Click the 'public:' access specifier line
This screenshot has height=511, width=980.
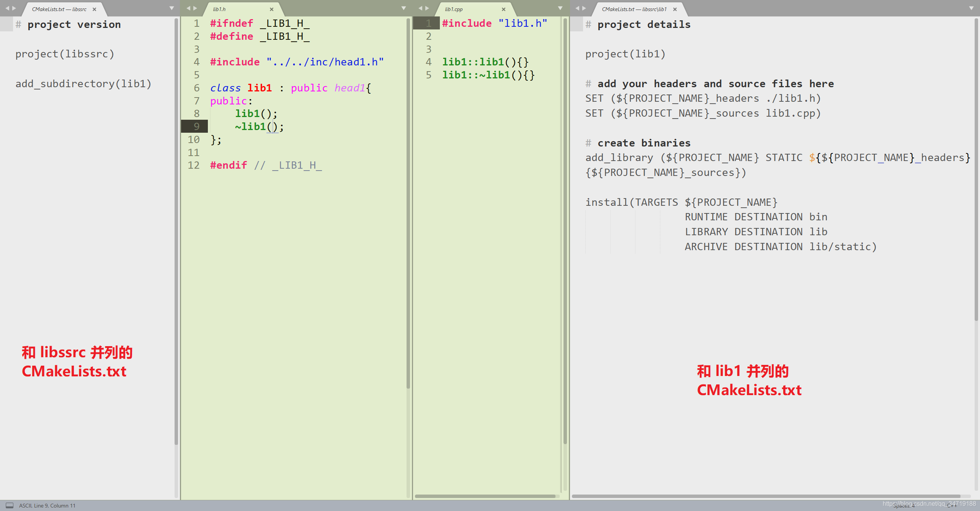click(231, 101)
